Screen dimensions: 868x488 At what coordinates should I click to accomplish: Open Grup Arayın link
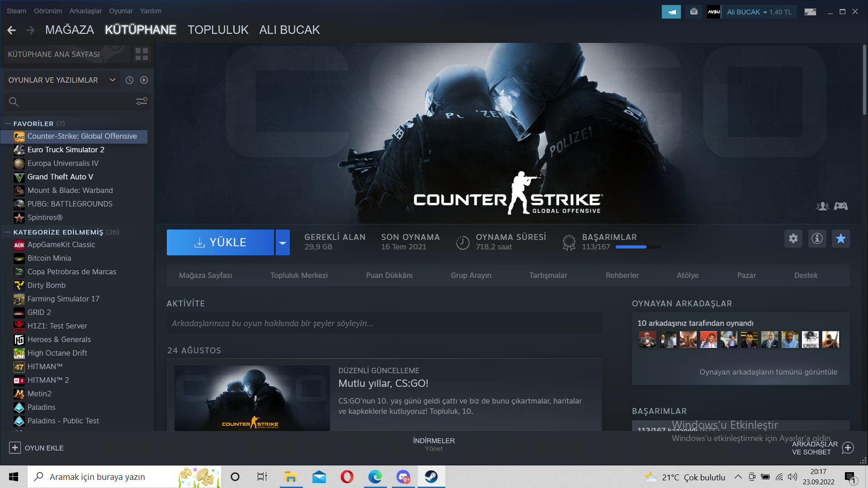pos(471,275)
